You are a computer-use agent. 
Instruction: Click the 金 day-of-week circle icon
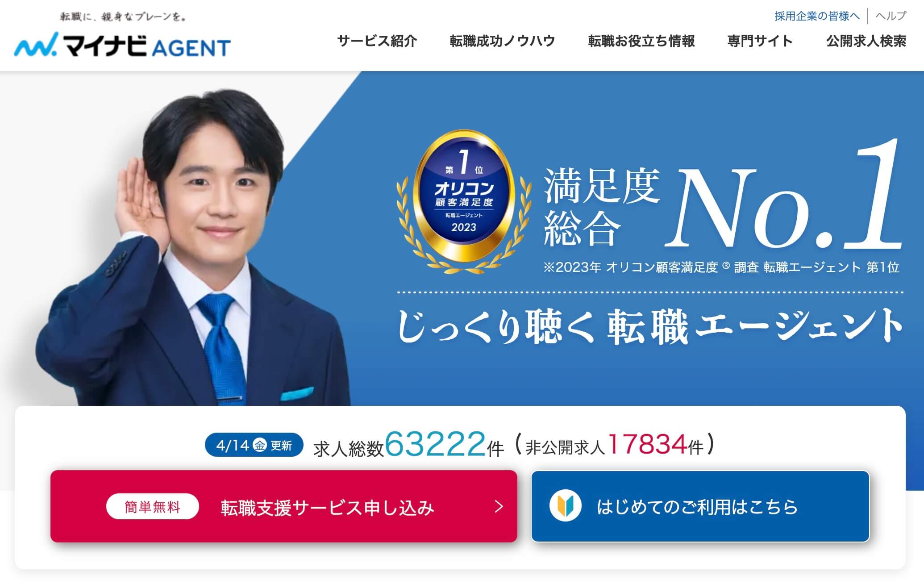(x=260, y=445)
